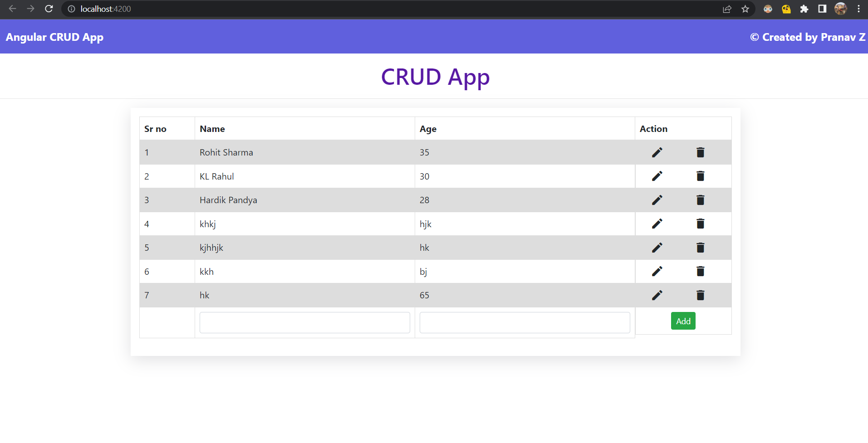868x443 pixels.
Task: Reload the page in browser
Action: [49, 9]
